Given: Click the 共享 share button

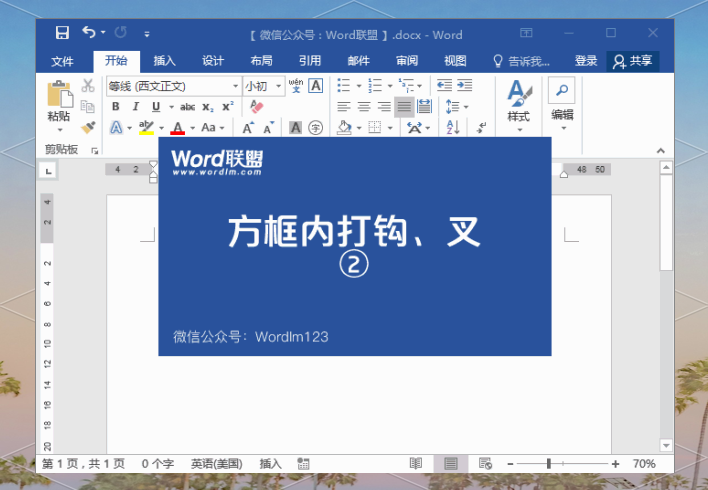Looking at the screenshot, I should (x=633, y=61).
